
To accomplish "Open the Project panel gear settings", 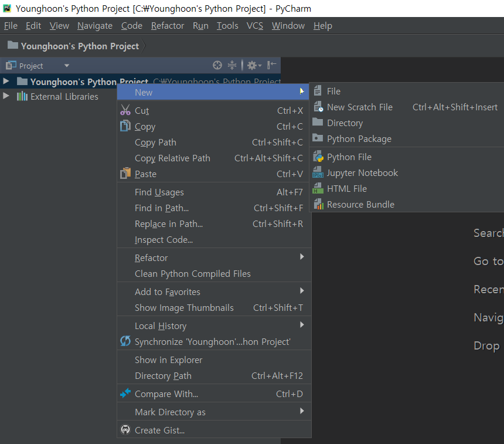I will tap(254, 66).
